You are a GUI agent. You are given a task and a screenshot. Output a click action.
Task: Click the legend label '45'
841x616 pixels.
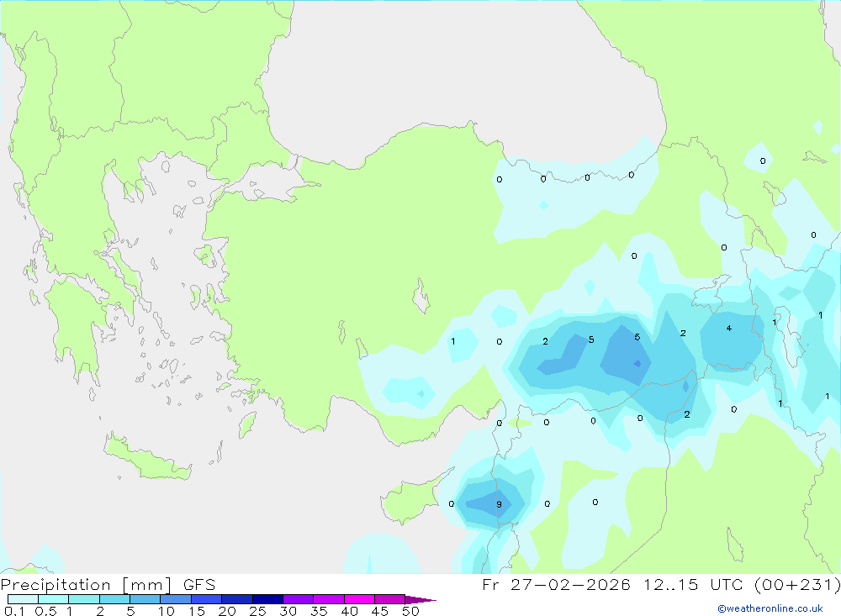point(380,611)
